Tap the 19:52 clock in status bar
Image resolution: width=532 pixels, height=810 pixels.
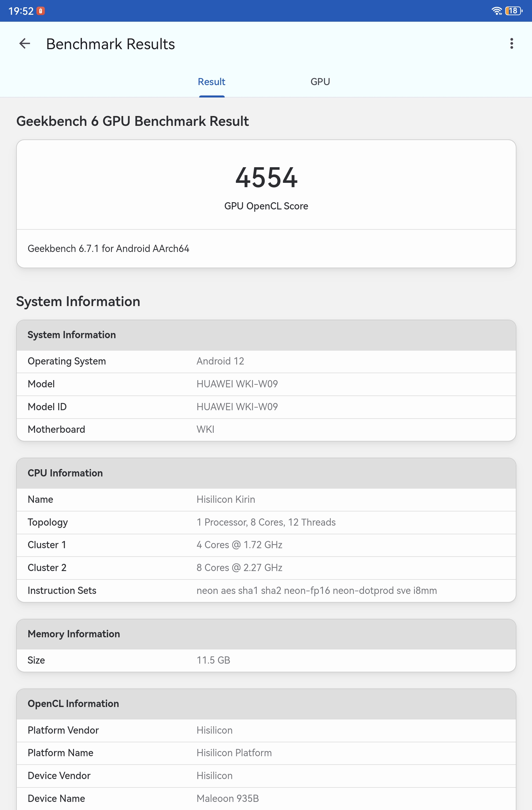coord(21,11)
